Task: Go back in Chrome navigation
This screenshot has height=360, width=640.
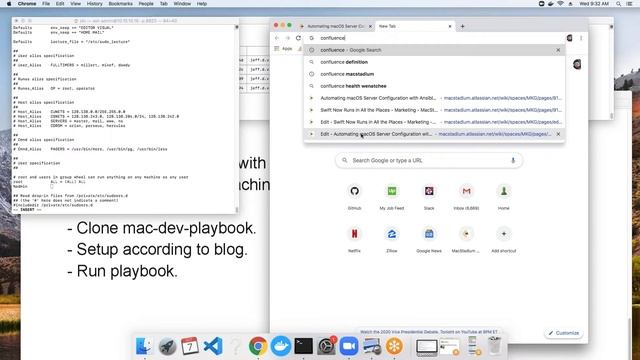Action: [277, 38]
